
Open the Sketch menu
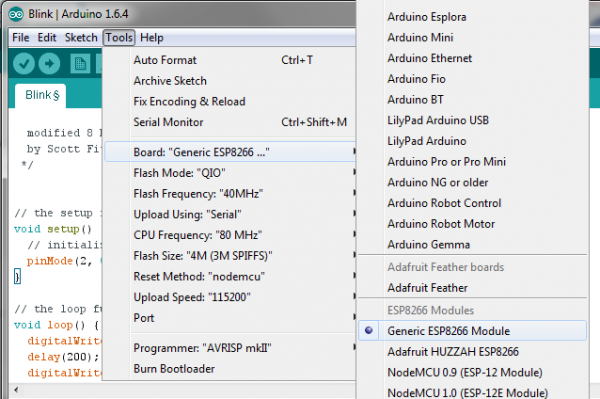click(81, 37)
